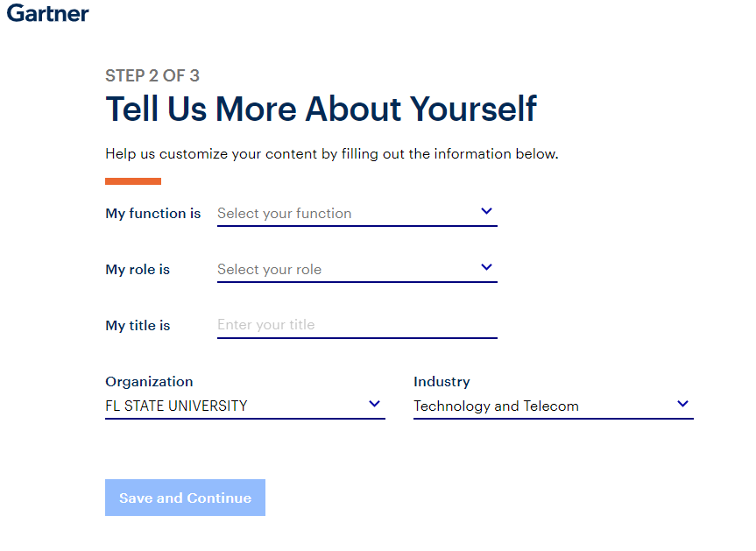Click the 'My function is' label

pyautogui.click(x=153, y=213)
